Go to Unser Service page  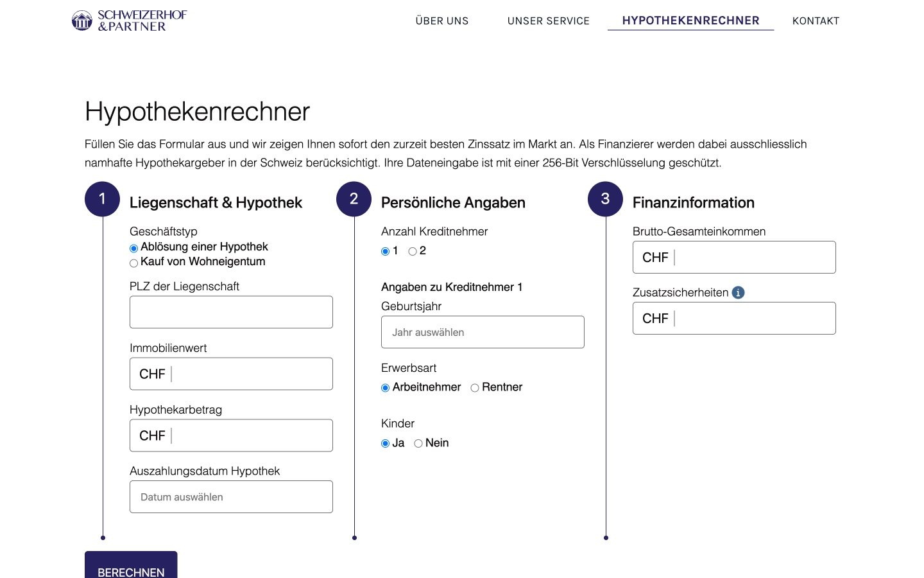tap(549, 21)
